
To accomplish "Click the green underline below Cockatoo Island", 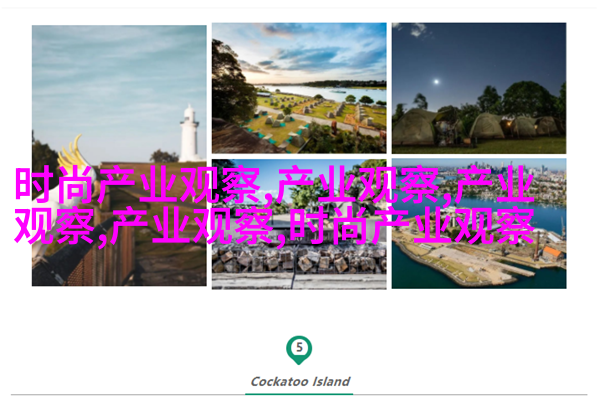I will pyautogui.click(x=299, y=393).
